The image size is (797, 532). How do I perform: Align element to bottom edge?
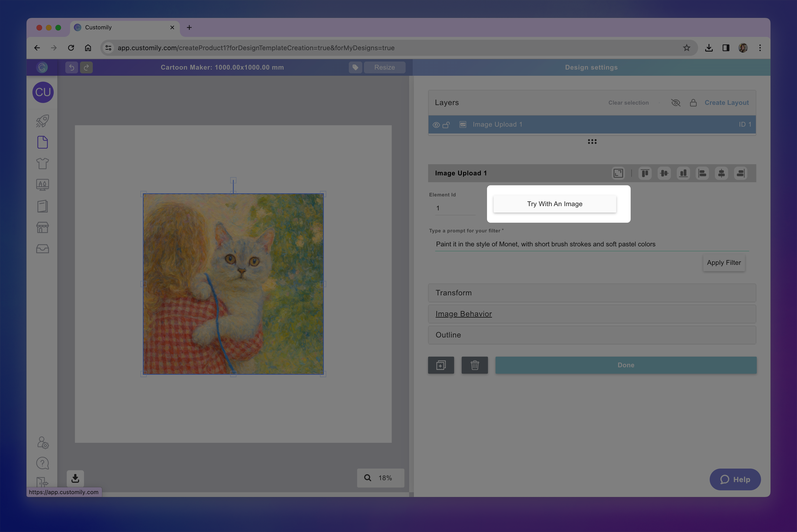[683, 173]
